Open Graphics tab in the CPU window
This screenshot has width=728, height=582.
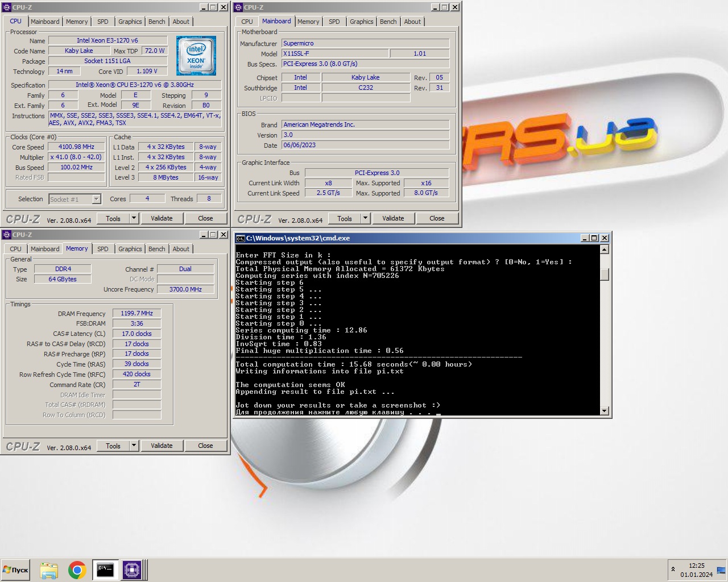click(x=130, y=22)
